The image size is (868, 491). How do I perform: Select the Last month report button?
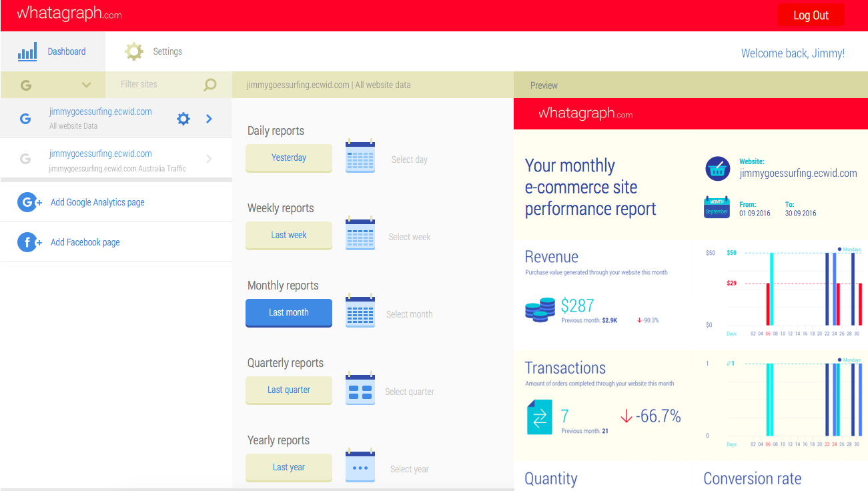(x=289, y=313)
